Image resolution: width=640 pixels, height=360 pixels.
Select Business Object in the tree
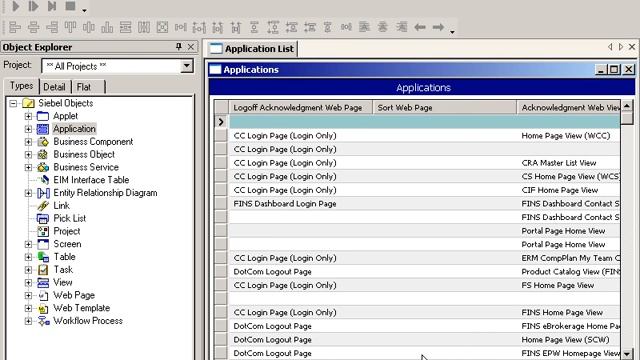(x=84, y=154)
